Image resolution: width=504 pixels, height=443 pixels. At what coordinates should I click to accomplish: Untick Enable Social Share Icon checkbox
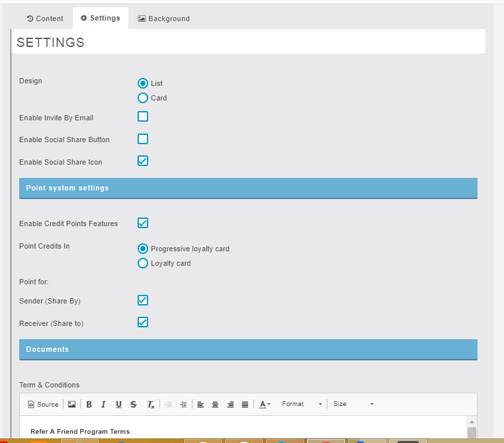coord(143,161)
